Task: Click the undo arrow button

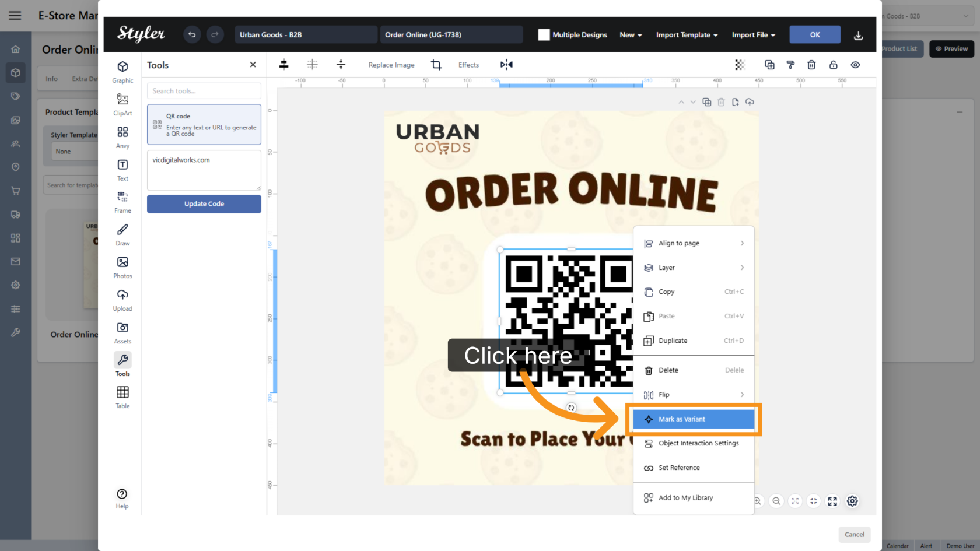Action: (x=192, y=35)
